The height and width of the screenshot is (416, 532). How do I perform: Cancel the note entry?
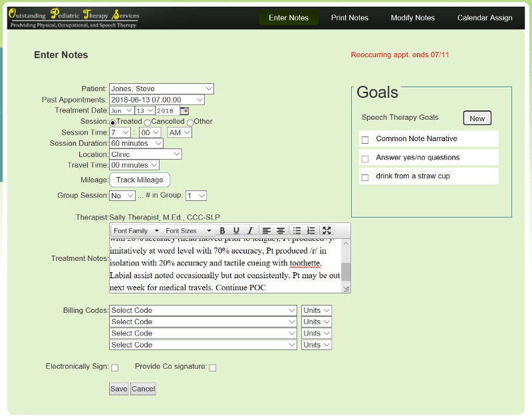(x=143, y=389)
